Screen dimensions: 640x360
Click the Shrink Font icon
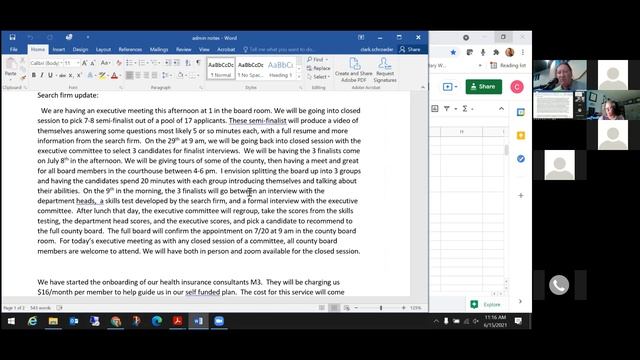click(93, 63)
